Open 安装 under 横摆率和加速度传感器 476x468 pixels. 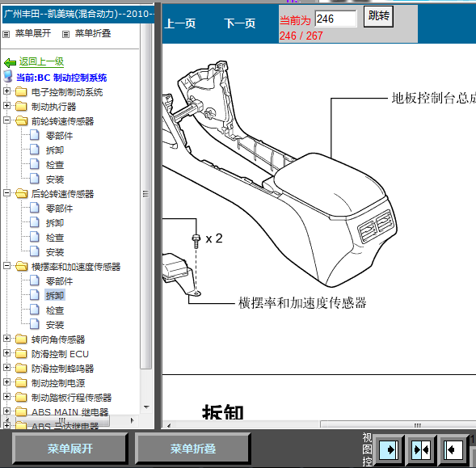coord(55,325)
